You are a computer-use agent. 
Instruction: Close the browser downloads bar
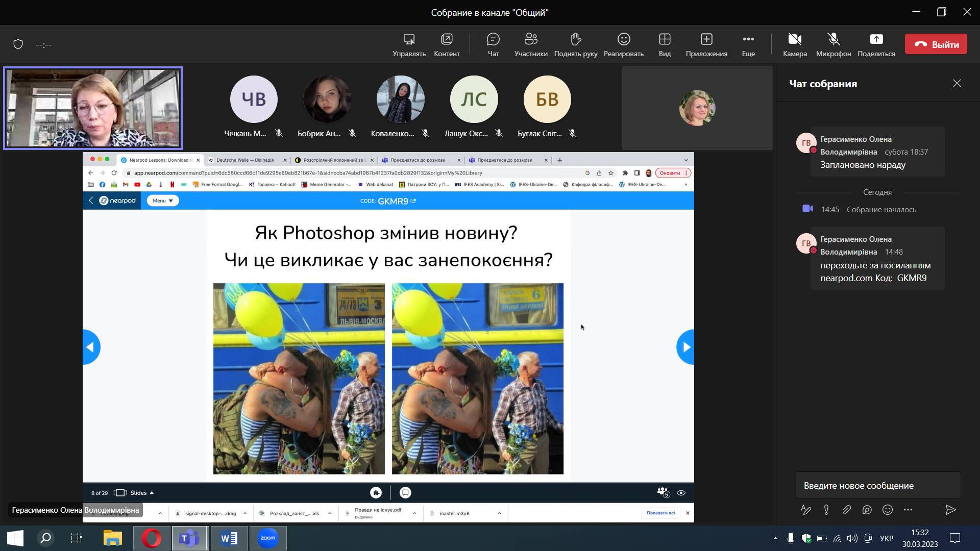point(688,513)
